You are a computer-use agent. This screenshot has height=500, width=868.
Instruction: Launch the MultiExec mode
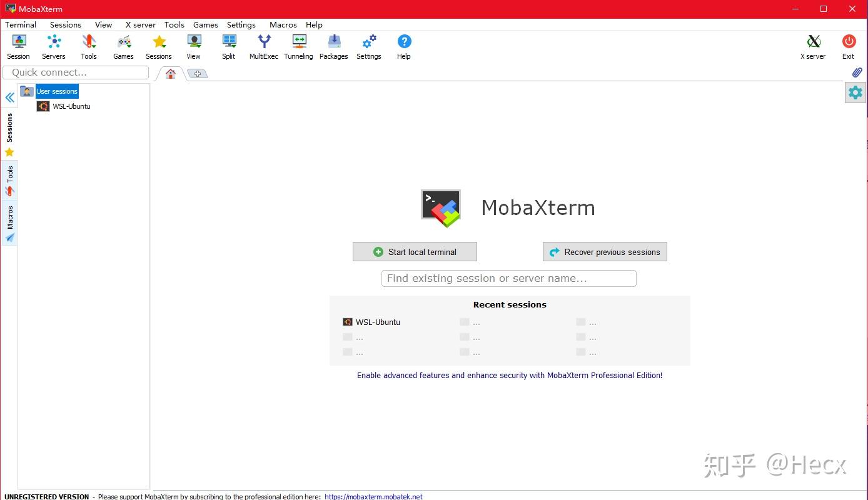click(263, 44)
